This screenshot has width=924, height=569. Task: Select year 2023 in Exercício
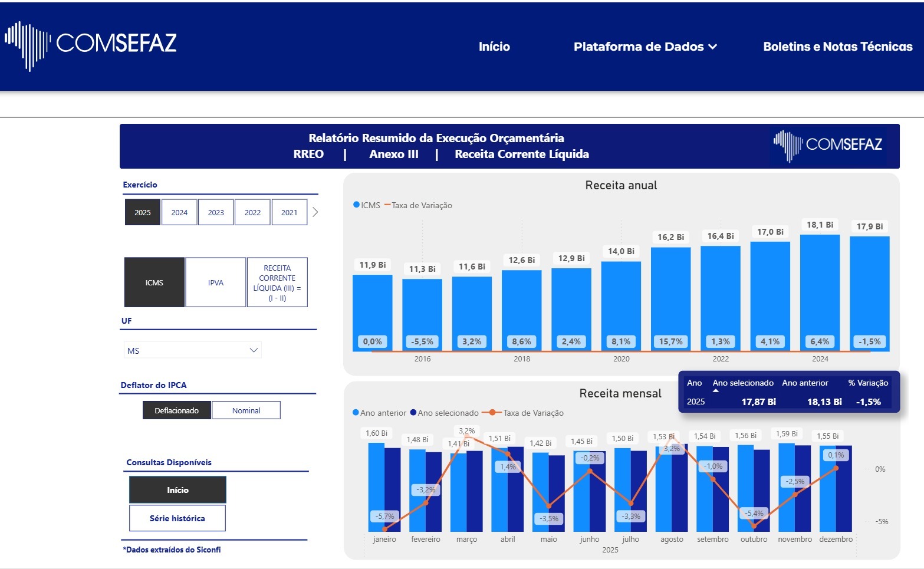pos(216,212)
